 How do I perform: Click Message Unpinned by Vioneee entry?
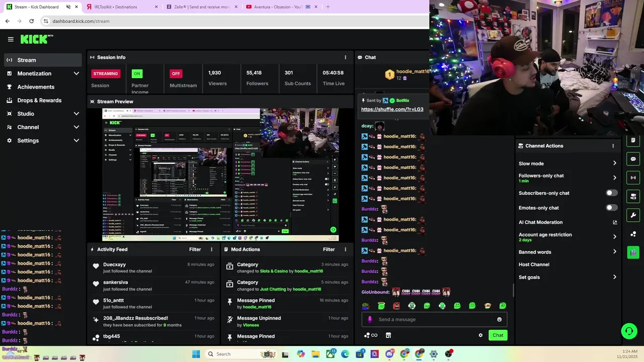(287, 321)
